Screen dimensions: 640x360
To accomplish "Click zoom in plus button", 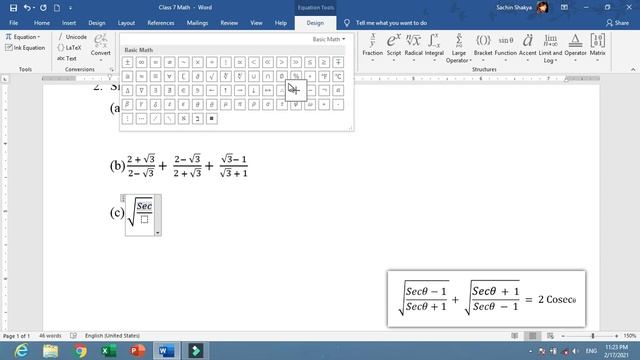I will pos(616,336).
